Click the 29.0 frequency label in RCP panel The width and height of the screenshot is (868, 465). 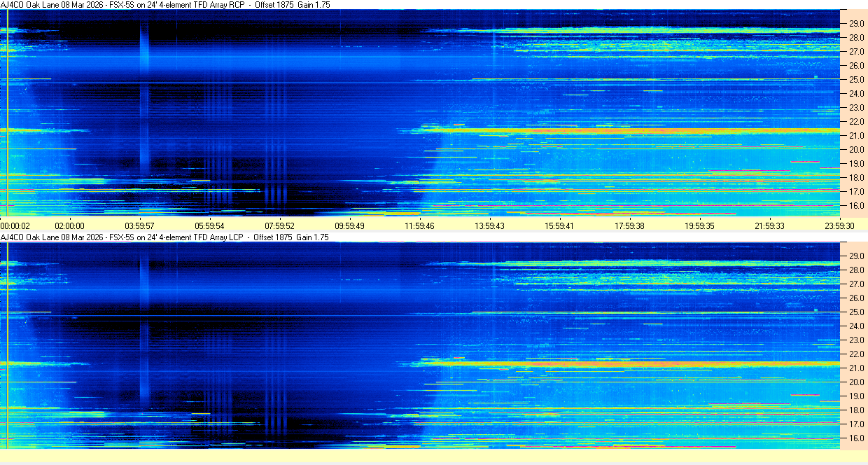pos(856,24)
